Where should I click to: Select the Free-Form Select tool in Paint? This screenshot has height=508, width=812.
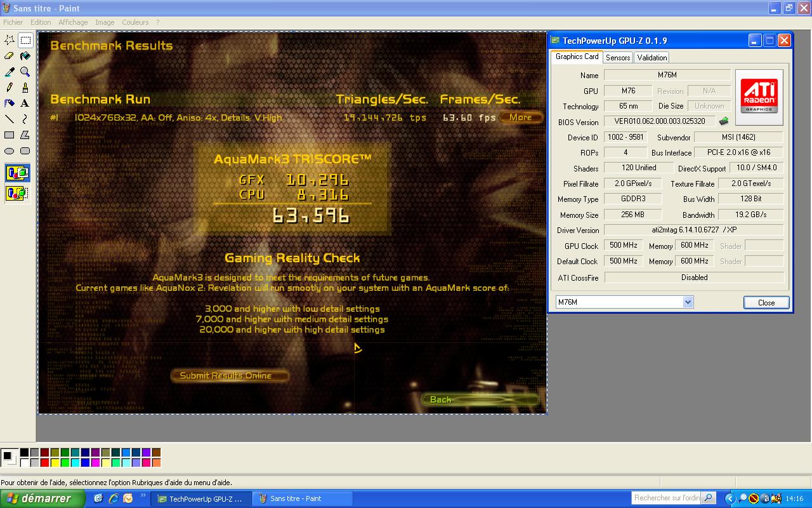[10, 40]
